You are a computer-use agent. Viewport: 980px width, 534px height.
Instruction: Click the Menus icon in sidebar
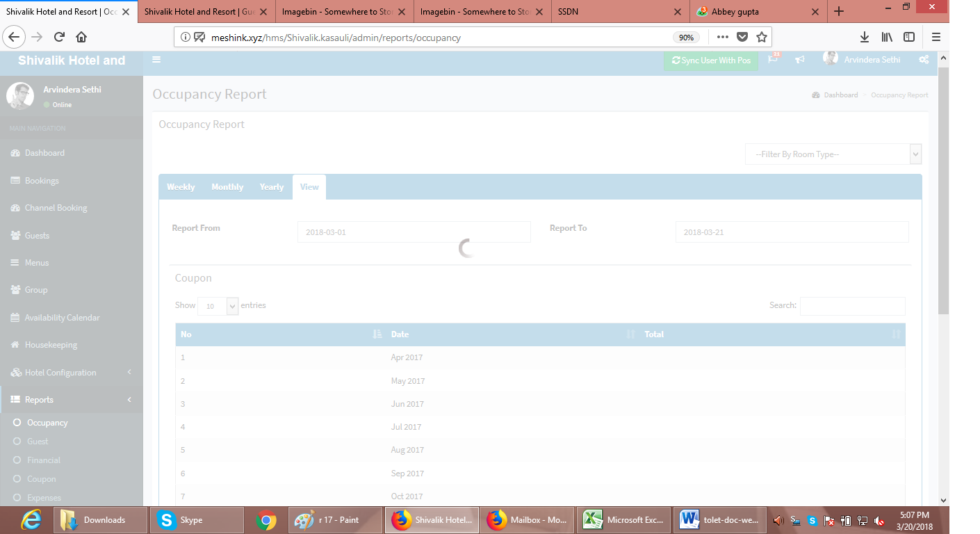point(15,263)
